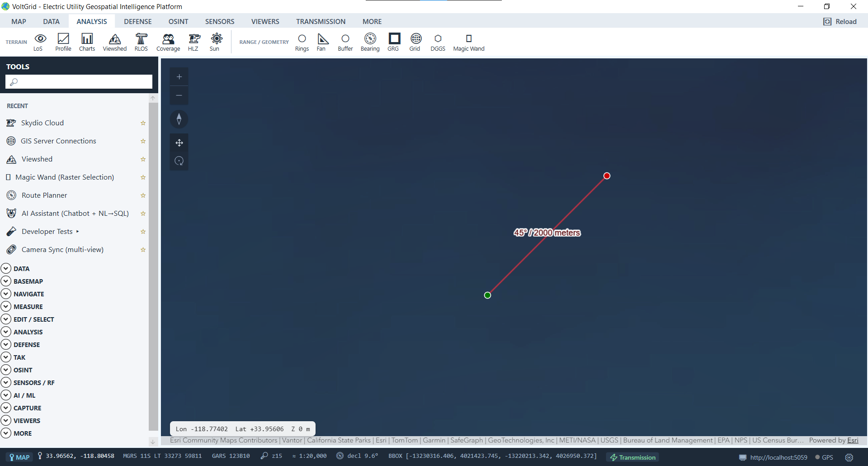The height and width of the screenshot is (466, 868).
Task: Open the Charts tool
Action: point(87,42)
